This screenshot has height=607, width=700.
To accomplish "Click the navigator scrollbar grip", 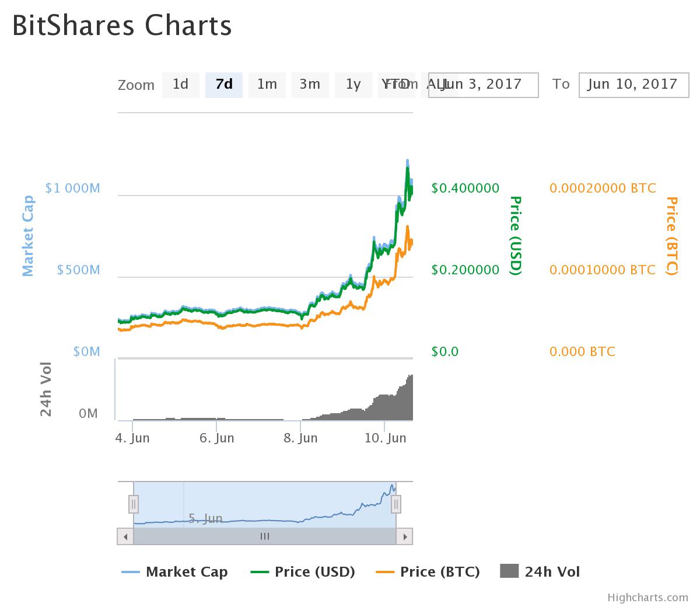I will click(265, 536).
